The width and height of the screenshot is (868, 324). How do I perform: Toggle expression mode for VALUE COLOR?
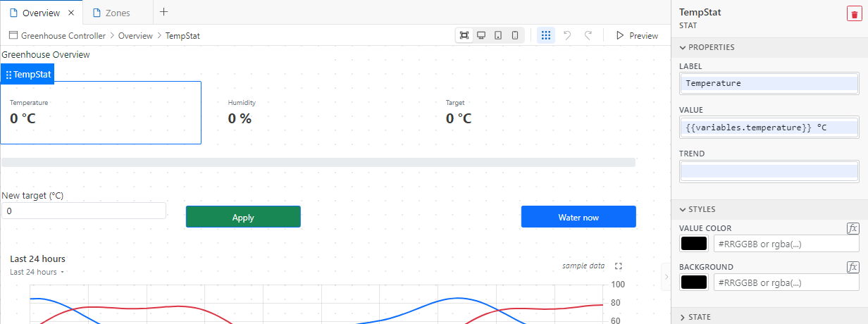[x=852, y=228]
